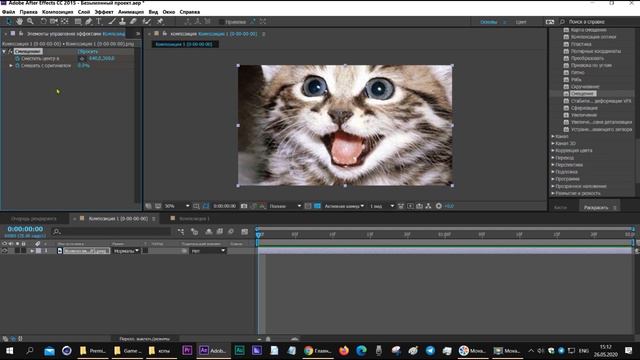Open Telegram from the Windows taskbar
This screenshot has height=360, width=640.
point(430,351)
